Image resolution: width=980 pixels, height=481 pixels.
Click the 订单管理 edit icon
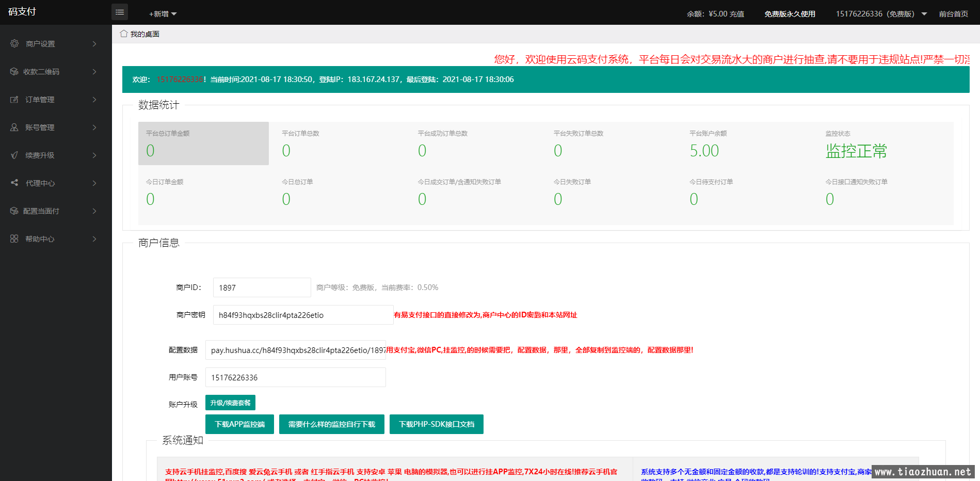(14, 99)
